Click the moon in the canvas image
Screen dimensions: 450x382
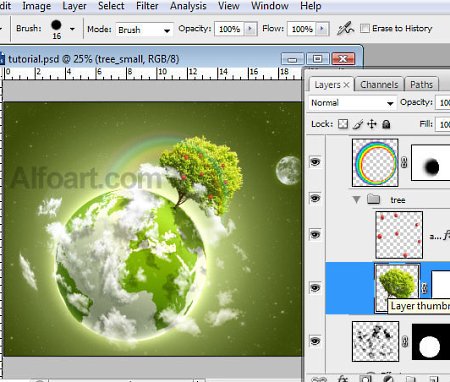coord(289,170)
